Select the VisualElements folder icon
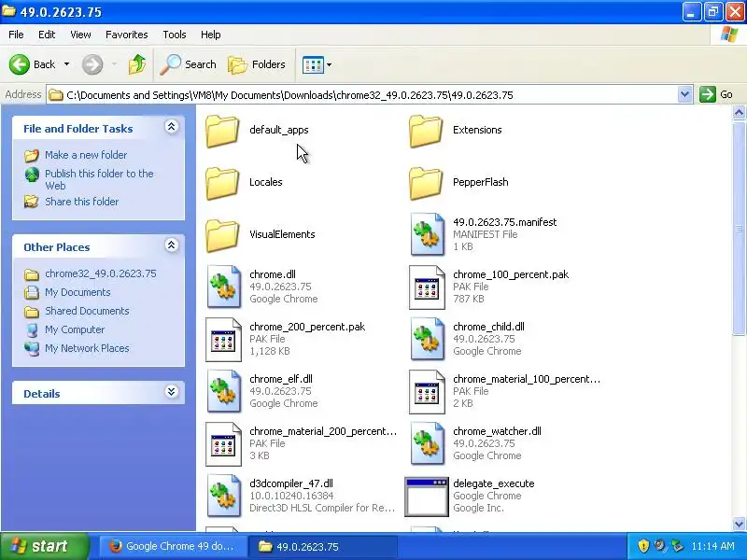Viewport: 747px width, 560px height. [x=222, y=235]
